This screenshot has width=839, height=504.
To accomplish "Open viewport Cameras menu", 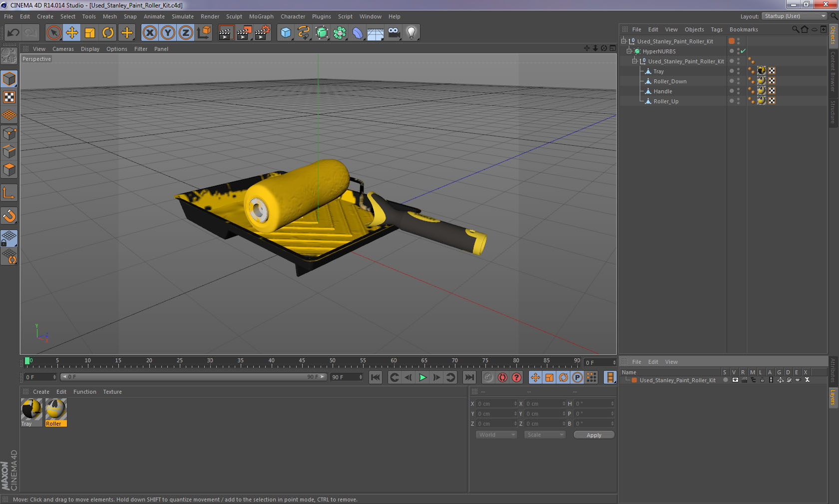I will [63, 49].
